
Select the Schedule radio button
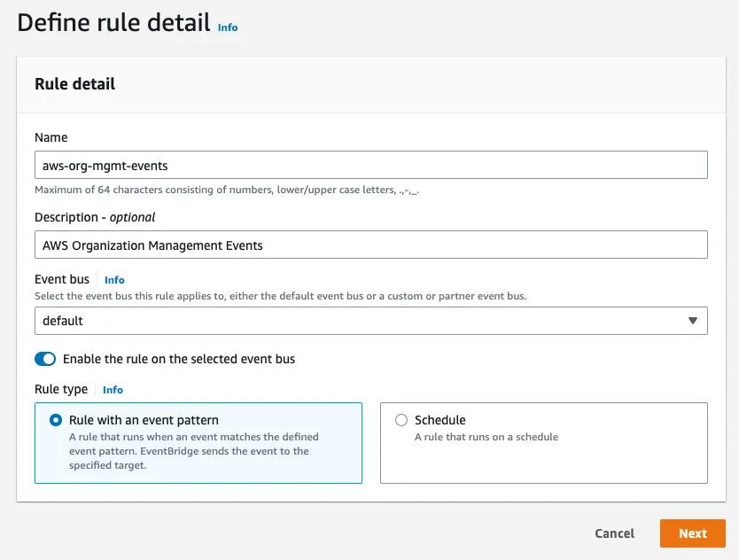pos(401,420)
